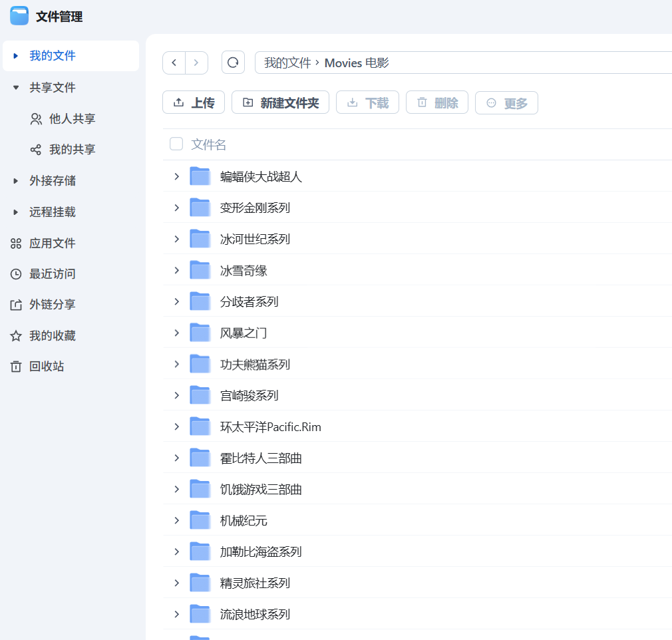The width and height of the screenshot is (672, 640).
Task: Click the refresh icon beside the path bar
Action: coord(233,63)
